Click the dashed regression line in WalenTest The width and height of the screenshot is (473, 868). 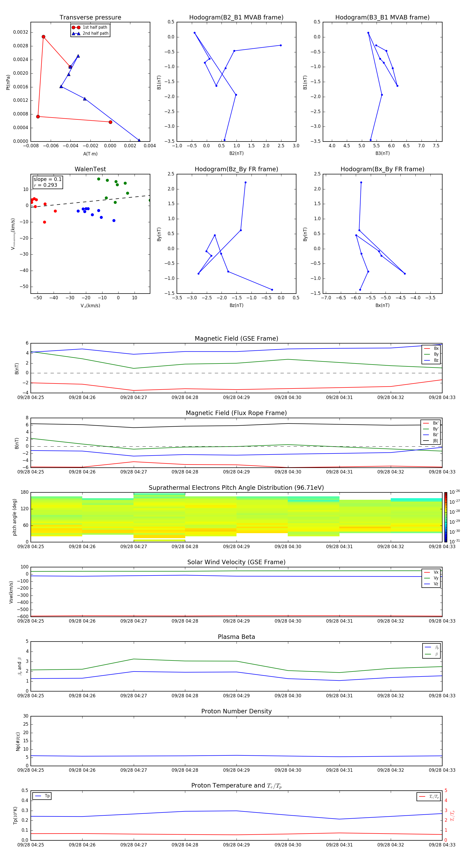tap(90, 201)
